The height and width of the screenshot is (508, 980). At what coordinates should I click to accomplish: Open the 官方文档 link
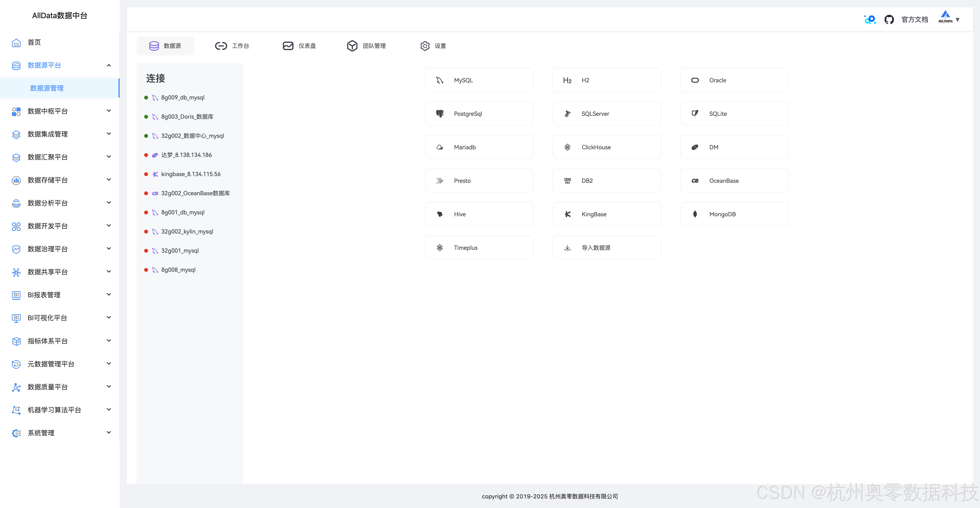pos(915,19)
